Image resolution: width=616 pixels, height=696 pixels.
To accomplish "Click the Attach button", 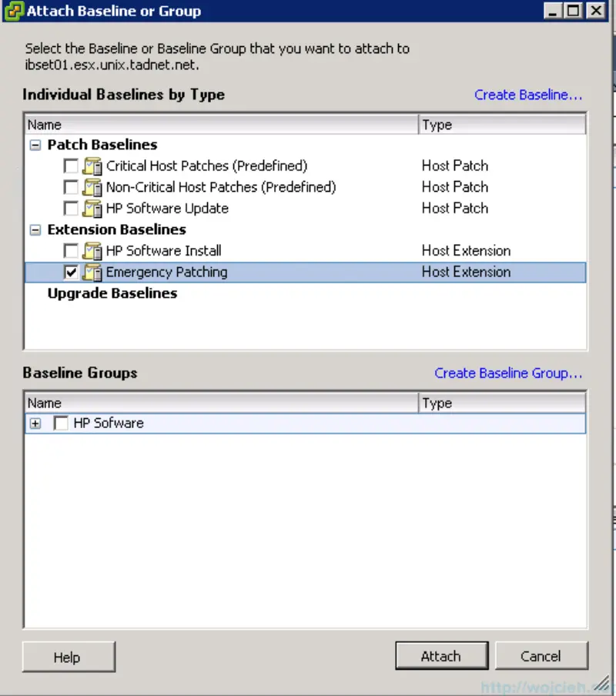I will [441, 655].
